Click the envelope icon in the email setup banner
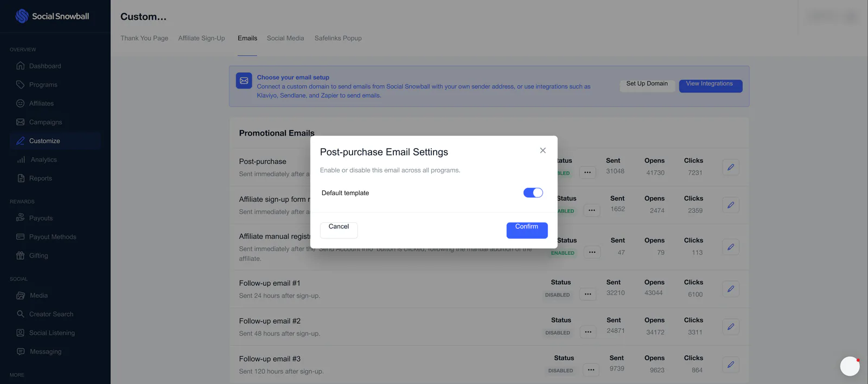Screen dimensions: 868x384 pos(244,81)
